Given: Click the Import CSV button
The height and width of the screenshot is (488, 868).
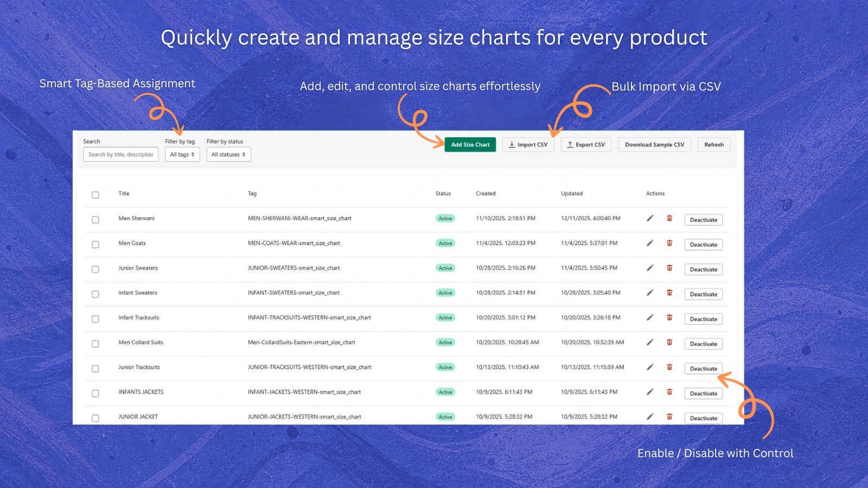Looking at the screenshot, I should (x=528, y=145).
